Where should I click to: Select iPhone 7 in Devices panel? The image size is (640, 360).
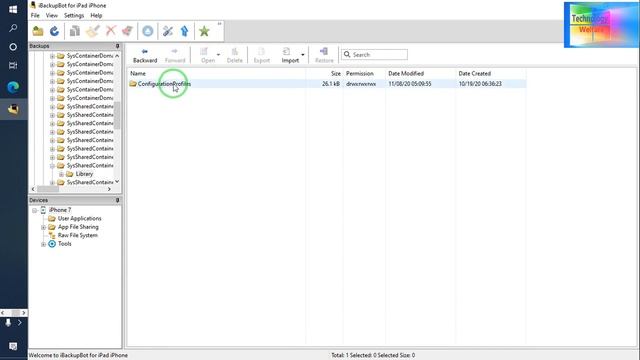pos(60,210)
